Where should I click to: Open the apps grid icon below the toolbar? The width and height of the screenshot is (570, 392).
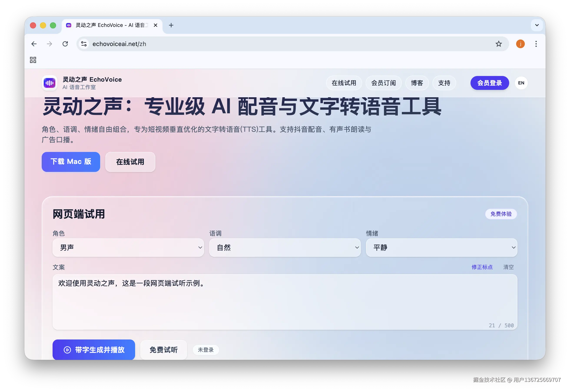33,60
